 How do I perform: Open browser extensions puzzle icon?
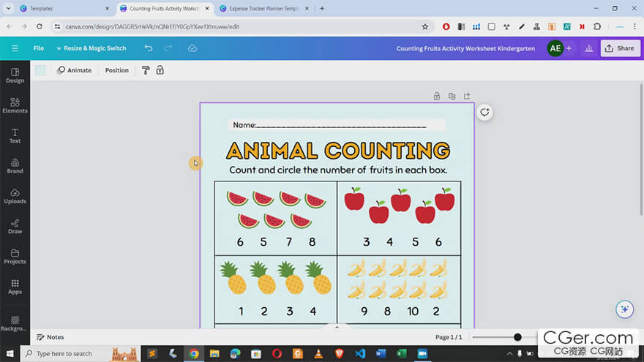point(597,26)
